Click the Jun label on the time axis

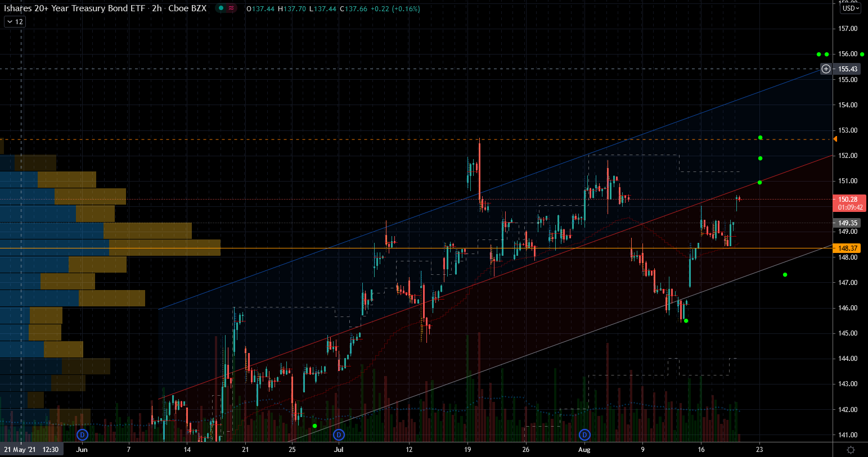(x=82, y=449)
